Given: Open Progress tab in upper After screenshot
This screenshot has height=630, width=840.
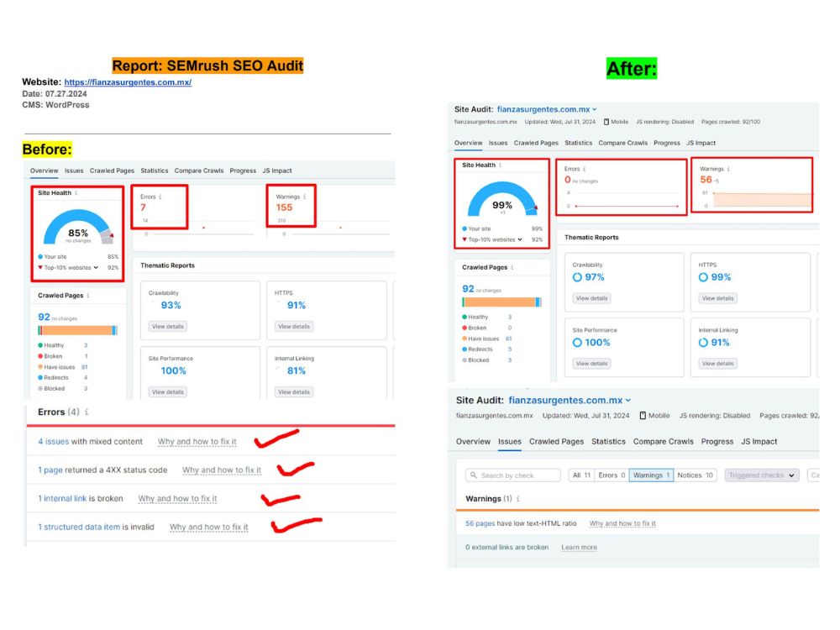Looking at the screenshot, I should pos(667,143).
